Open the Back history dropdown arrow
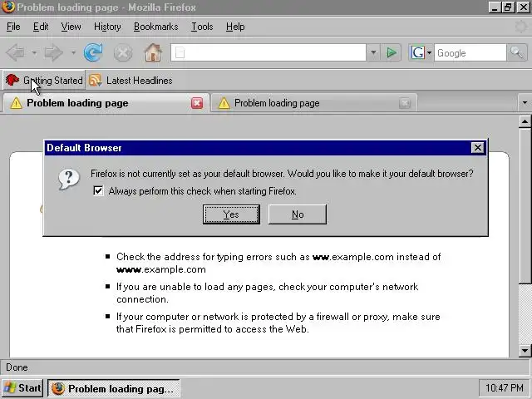 [34, 53]
